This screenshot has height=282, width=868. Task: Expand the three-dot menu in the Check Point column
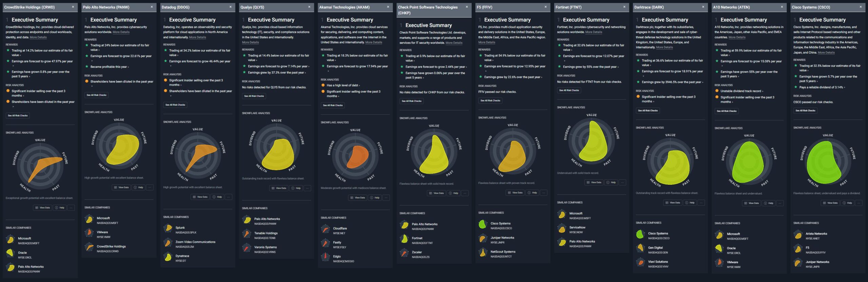pos(465,193)
